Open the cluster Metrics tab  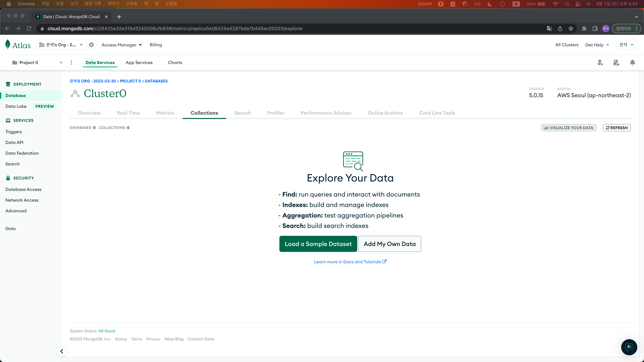(x=165, y=113)
